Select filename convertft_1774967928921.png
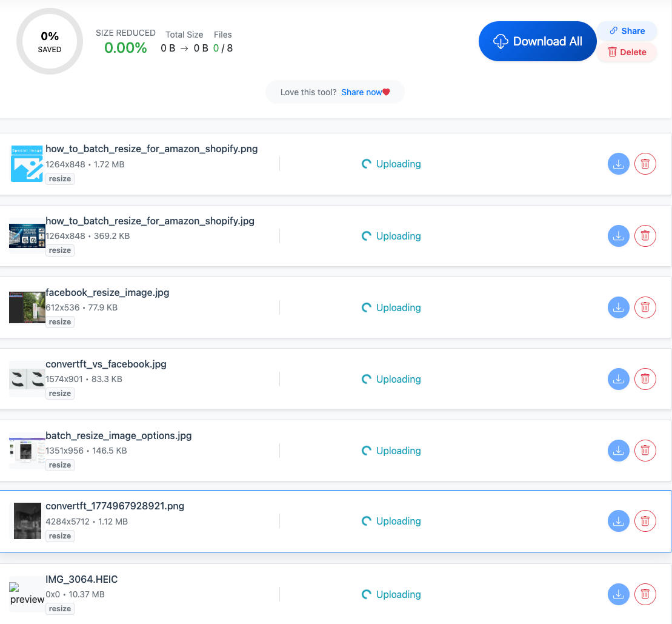This screenshot has width=672, height=624. (115, 506)
